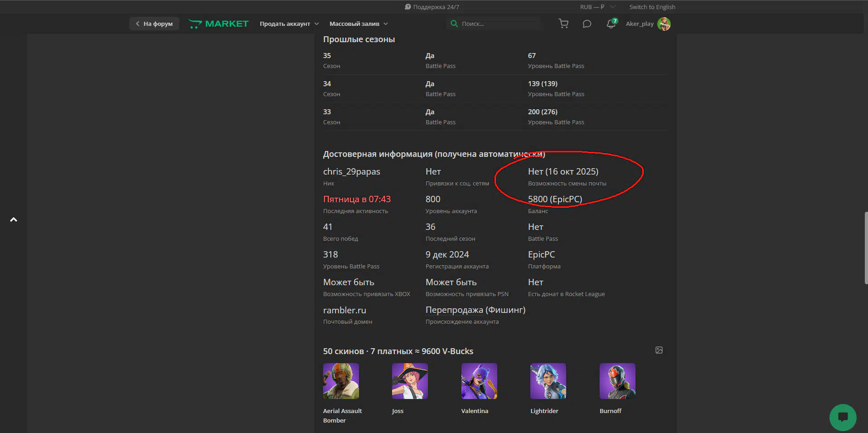
Task: Click the scroll-to-top arrow on left
Action: click(x=14, y=219)
